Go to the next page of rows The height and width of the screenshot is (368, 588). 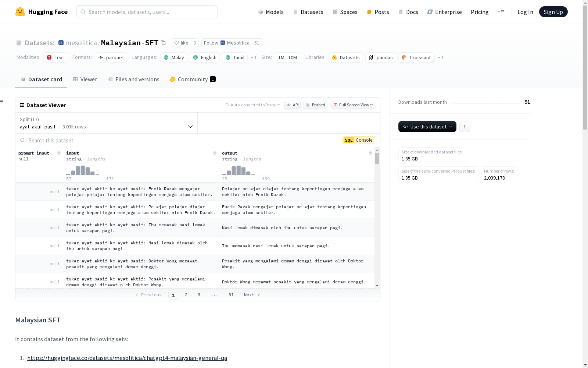click(252, 295)
